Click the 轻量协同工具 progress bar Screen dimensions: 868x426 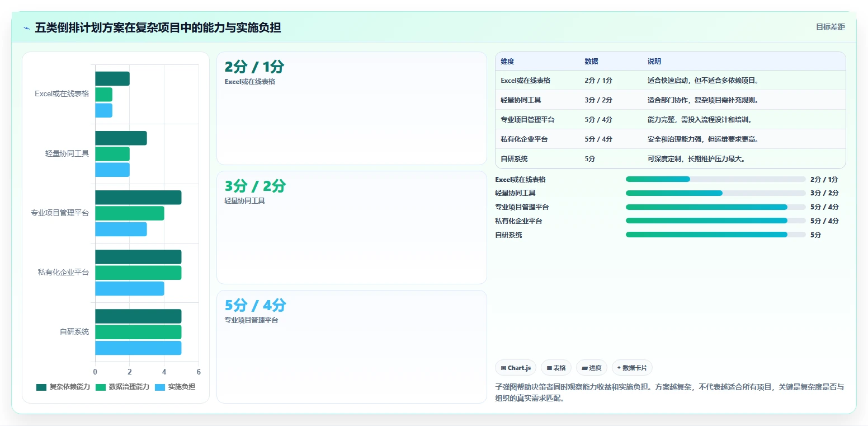(716, 193)
